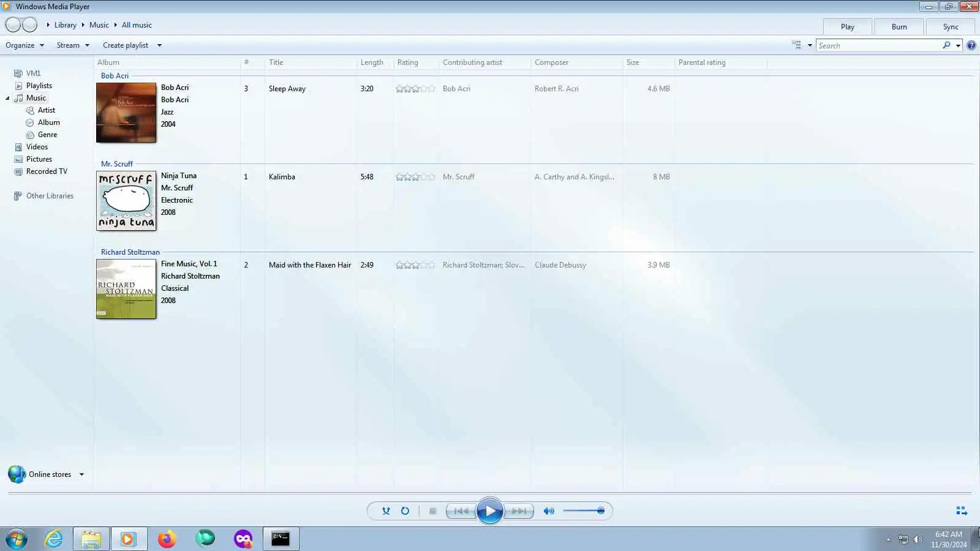Click the Online stores globe icon
The image size is (980, 551).
(x=17, y=474)
